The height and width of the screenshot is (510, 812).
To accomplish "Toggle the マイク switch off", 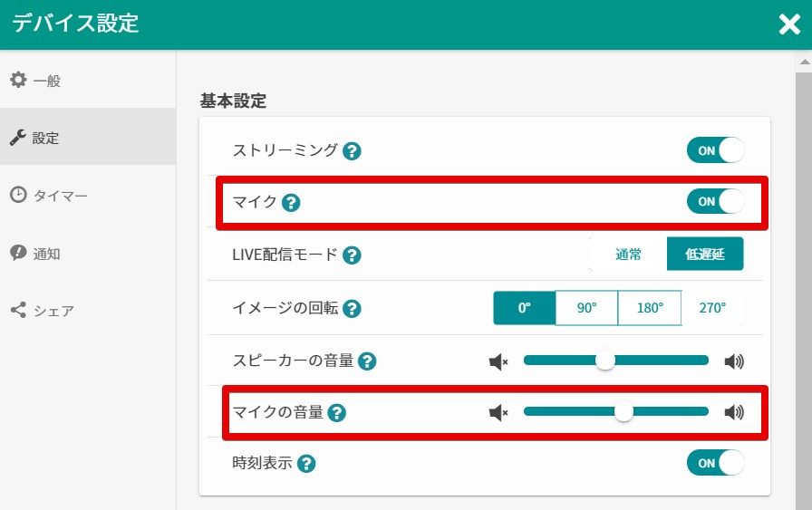I will 716,201.
